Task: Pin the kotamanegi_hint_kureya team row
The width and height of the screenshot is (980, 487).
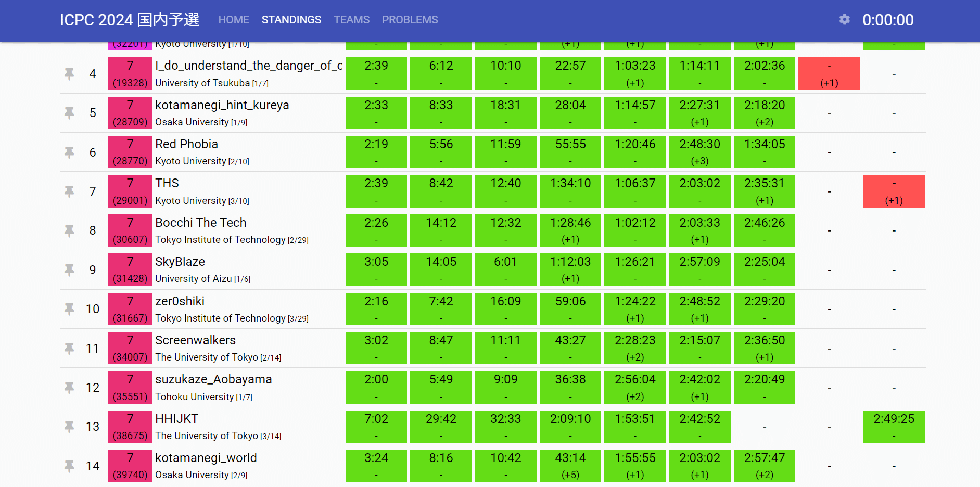Action: [69, 113]
